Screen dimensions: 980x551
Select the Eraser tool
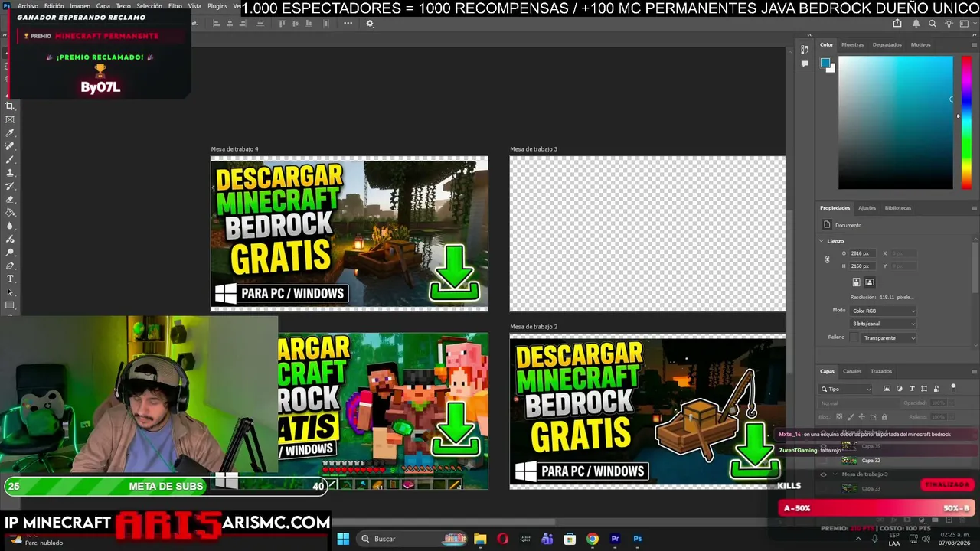10,200
